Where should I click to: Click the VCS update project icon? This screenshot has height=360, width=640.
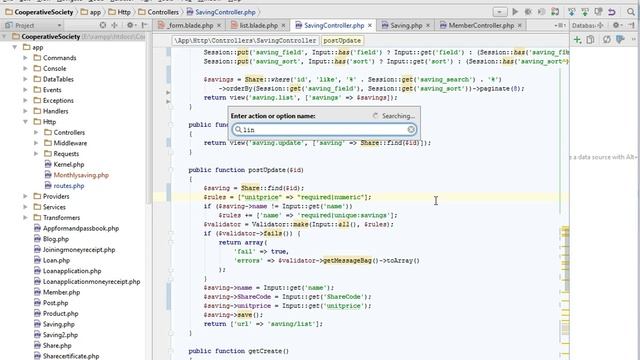[571, 12]
